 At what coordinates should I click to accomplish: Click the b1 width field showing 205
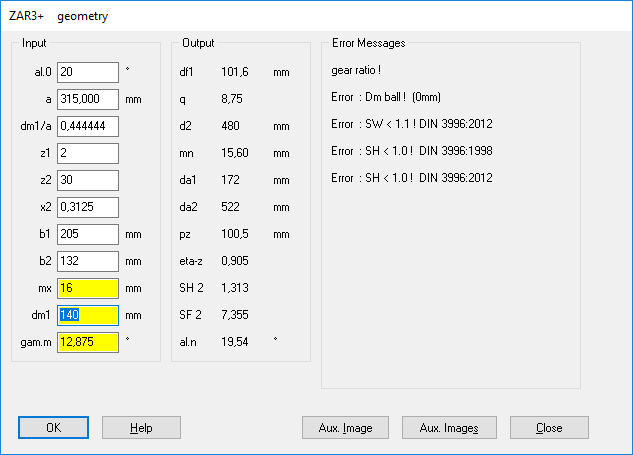(x=88, y=234)
